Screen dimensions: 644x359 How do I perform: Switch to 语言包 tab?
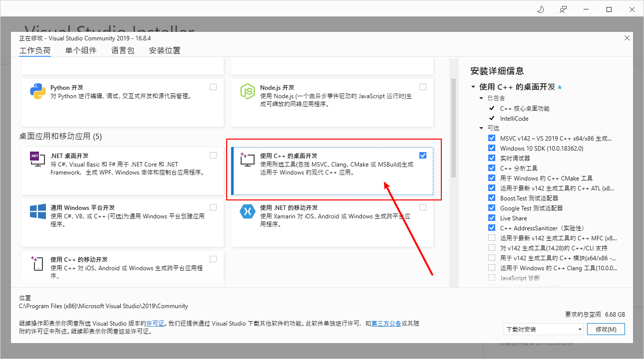coord(123,50)
